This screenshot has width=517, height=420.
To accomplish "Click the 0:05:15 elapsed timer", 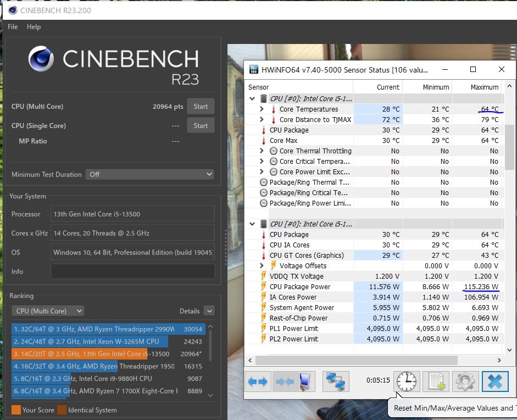I will point(378,380).
